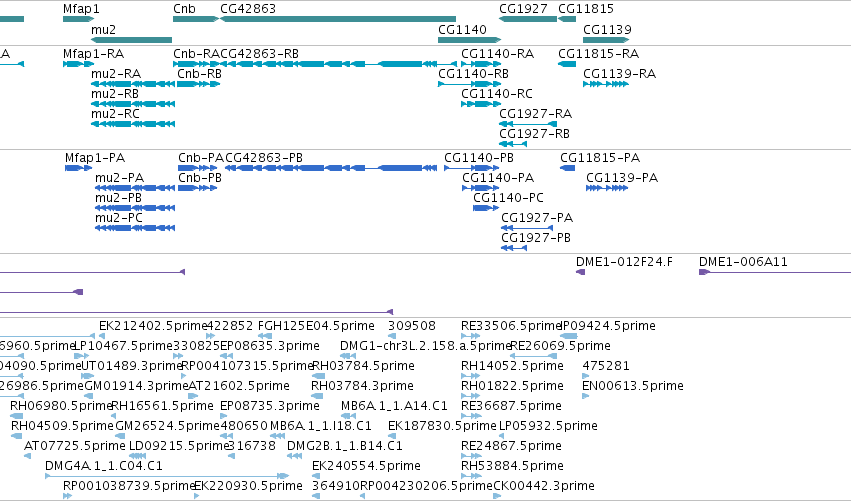Click the RE36687.5prime EST label
The width and height of the screenshot is (851, 501).
click(x=511, y=407)
